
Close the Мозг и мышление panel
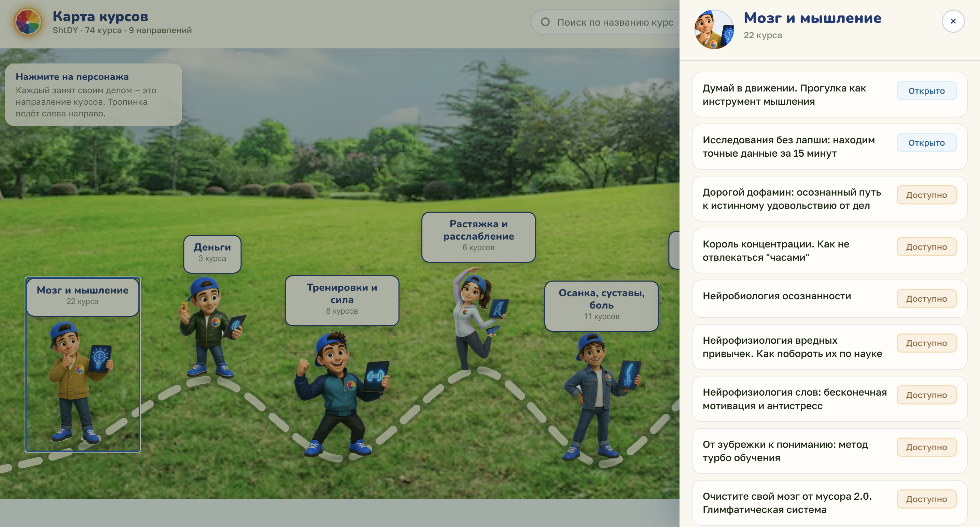pyautogui.click(x=953, y=21)
